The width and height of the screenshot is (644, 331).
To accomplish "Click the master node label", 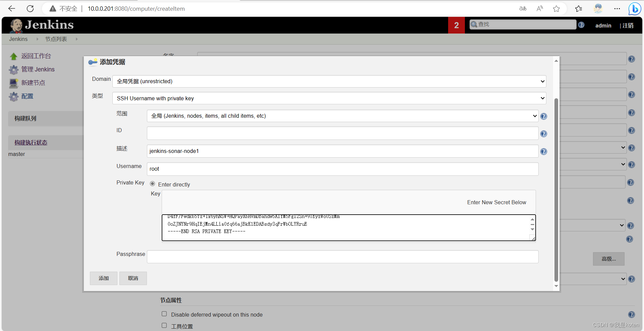I will click(17, 154).
